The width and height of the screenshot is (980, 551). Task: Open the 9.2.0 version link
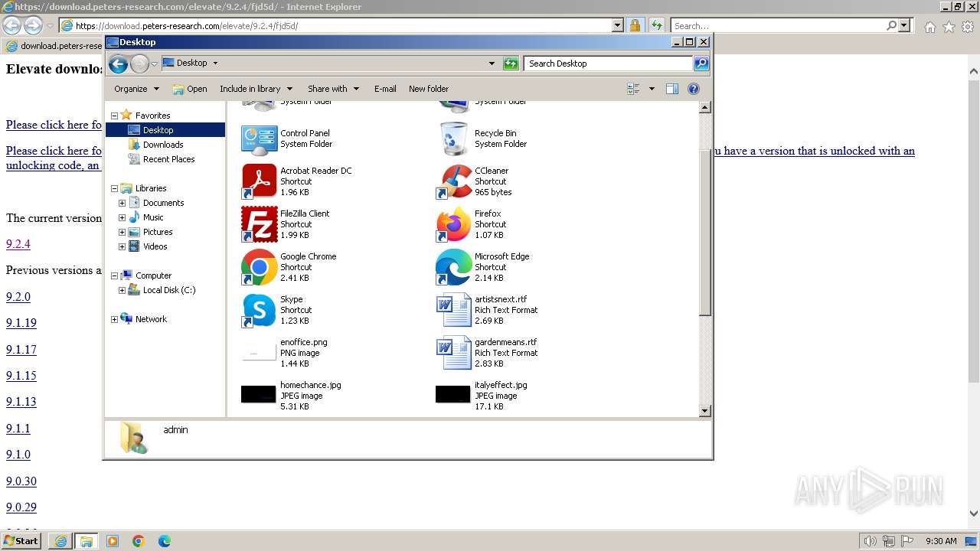tap(18, 297)
